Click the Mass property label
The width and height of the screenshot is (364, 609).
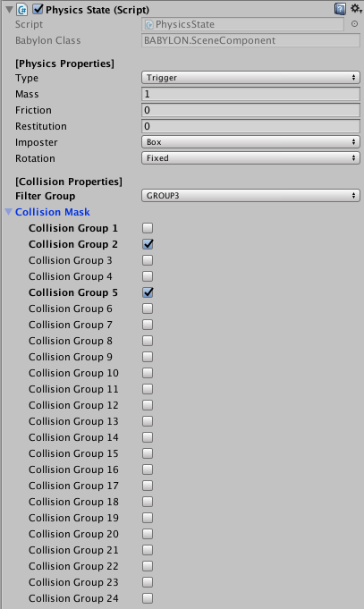pos(27,95)
